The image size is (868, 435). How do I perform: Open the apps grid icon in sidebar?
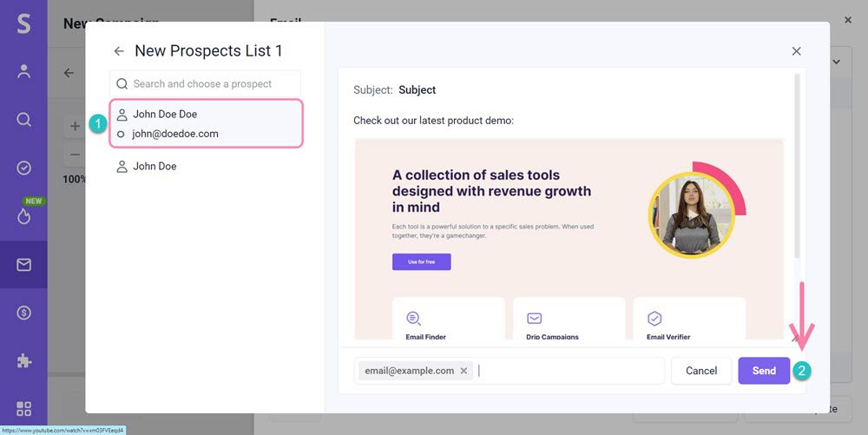pyautogui.click(x=23, y=408)
